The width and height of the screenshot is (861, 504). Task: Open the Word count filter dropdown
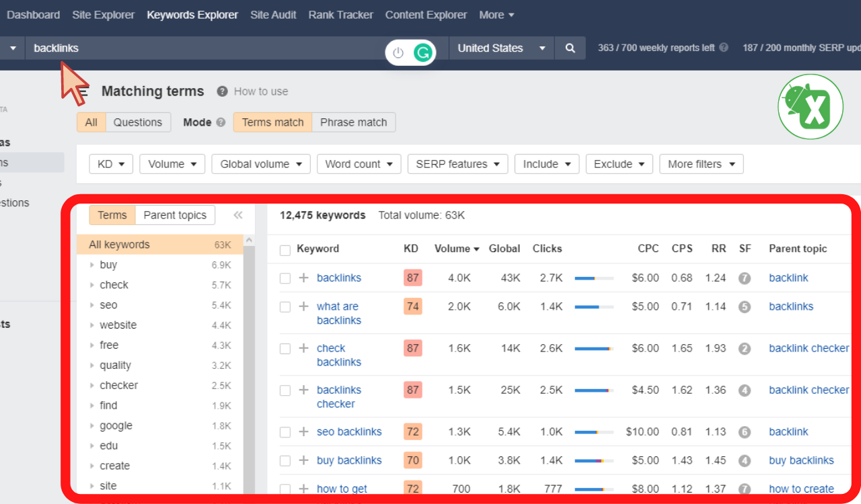359,164
